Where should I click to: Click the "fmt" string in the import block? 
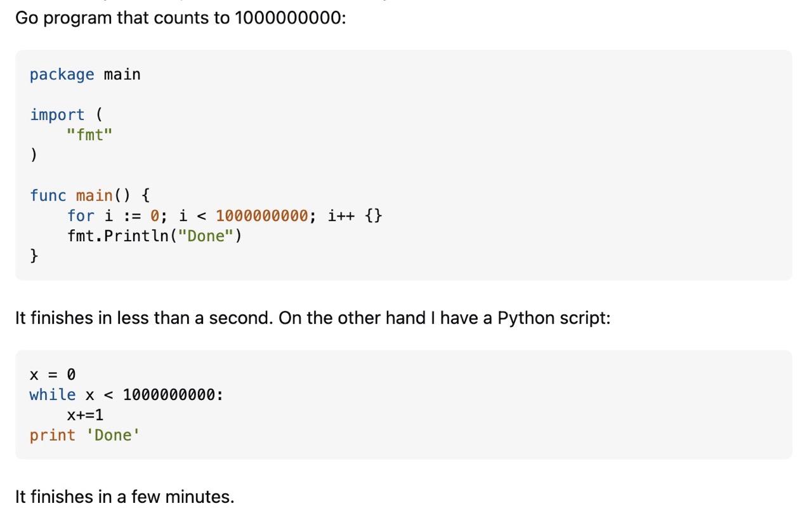point(89,135)
